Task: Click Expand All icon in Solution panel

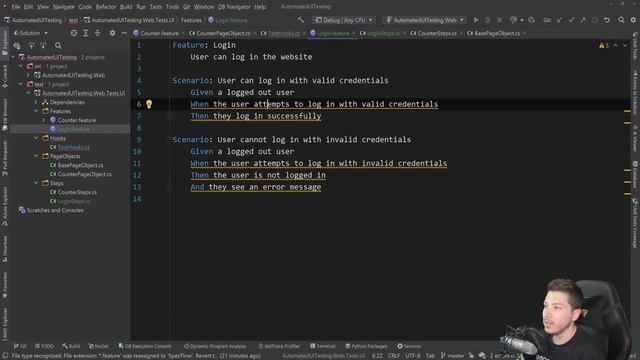Action: tap(86, 33)
